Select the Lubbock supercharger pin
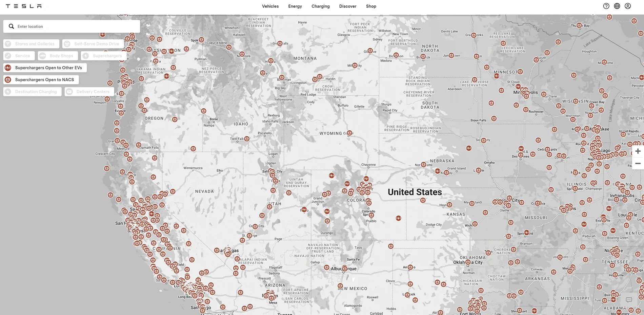644x315 pixels. pyautogui.click(x=407, y=295)
